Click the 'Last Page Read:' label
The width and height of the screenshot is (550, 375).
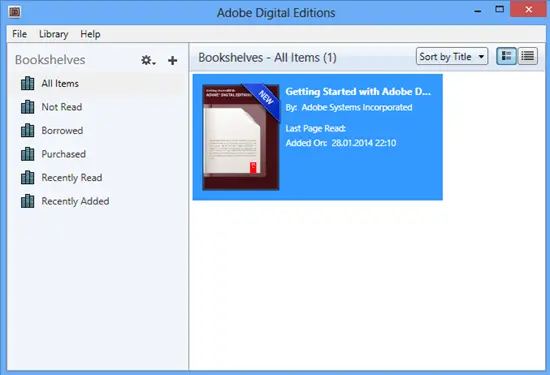coord(316,128)
